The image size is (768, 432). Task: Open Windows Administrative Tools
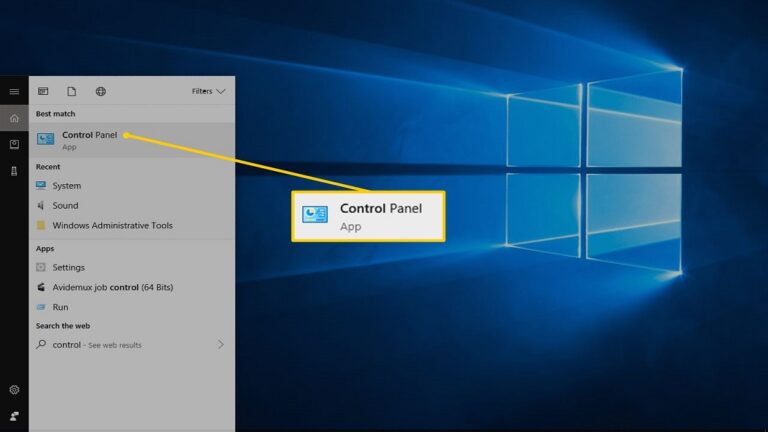(x=132, y=225)
